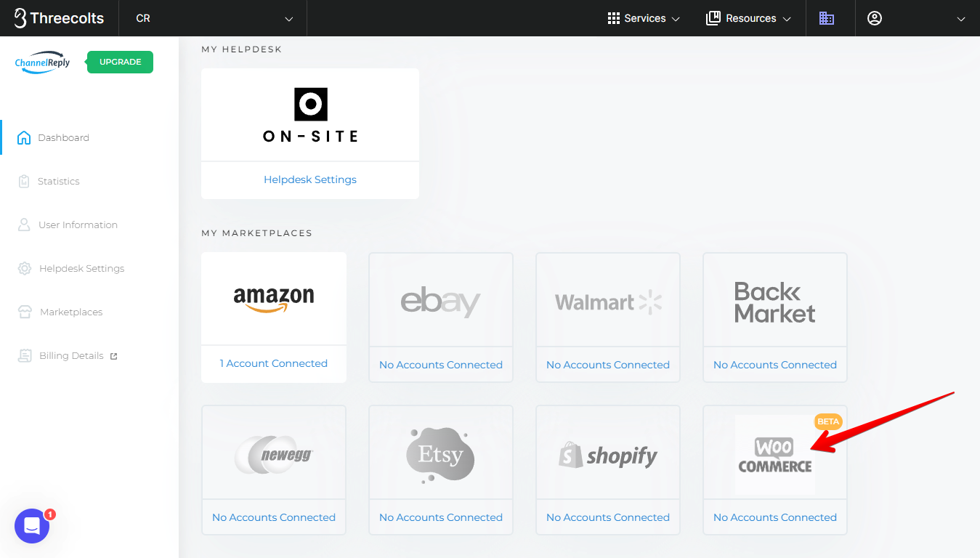
Task: Click the Resources book icon
Action: (x=713, y=18)
